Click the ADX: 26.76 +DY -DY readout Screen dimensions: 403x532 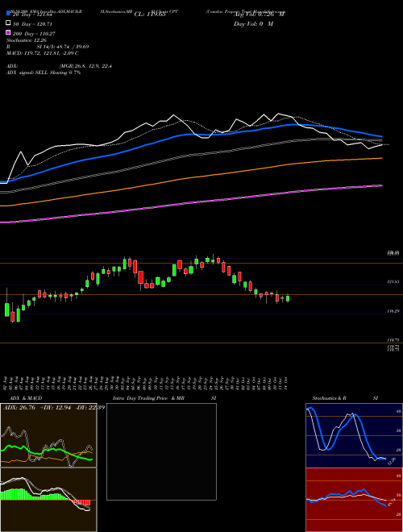coord(53,408)
